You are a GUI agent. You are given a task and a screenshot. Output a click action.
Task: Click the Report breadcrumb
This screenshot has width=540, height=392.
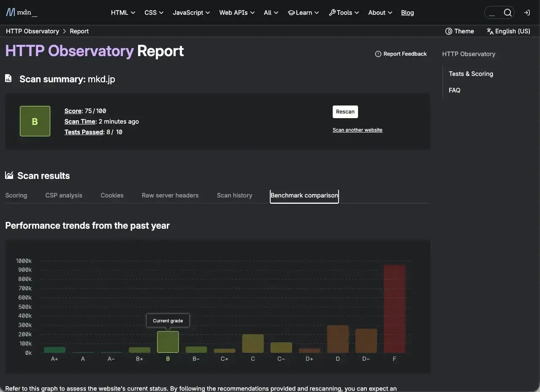tap(79, 31)
